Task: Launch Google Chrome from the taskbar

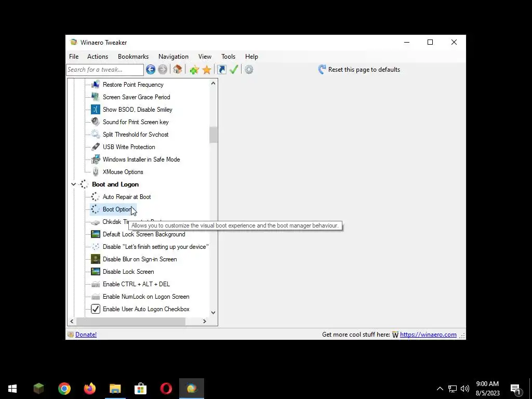Action: pos(64,389)
